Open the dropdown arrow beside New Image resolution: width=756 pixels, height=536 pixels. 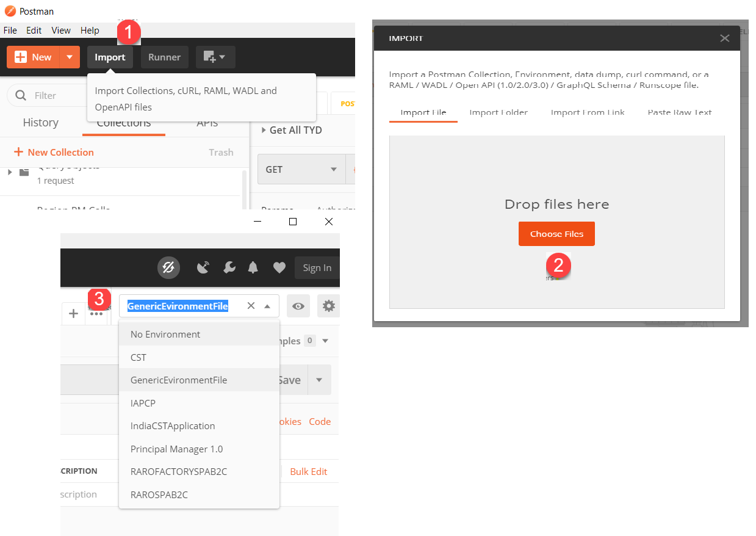(70, 57)
